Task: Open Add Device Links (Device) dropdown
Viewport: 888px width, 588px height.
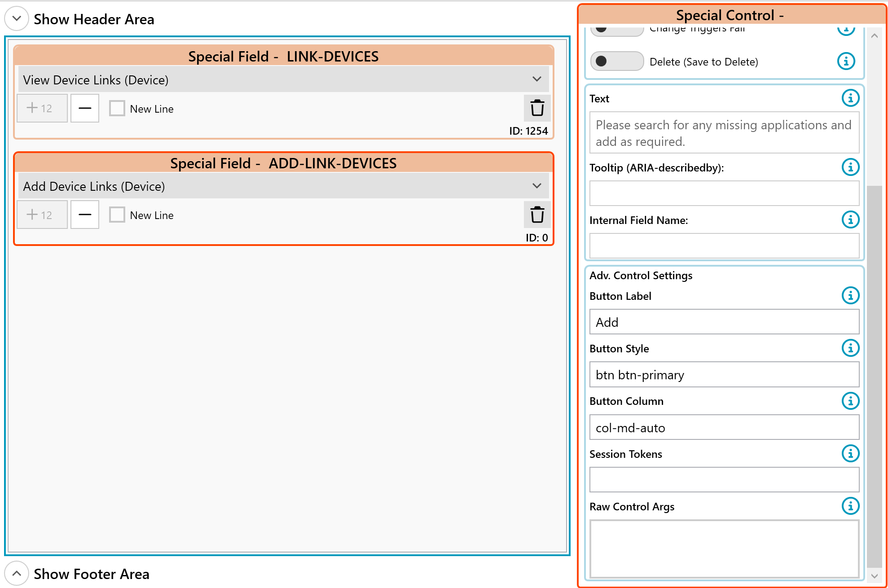Action: coord(536,186)
